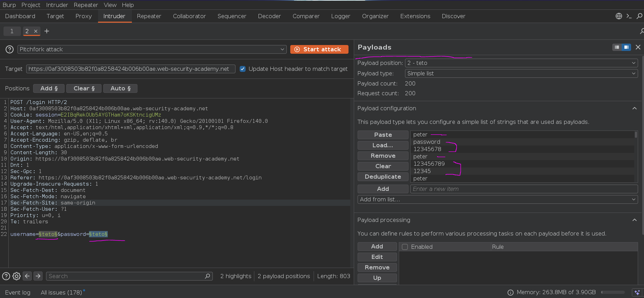Image resolution: width=644 pixels, height=298 pixels.
Task: Open the command palette terminal icon
Action: click(629, 16)
